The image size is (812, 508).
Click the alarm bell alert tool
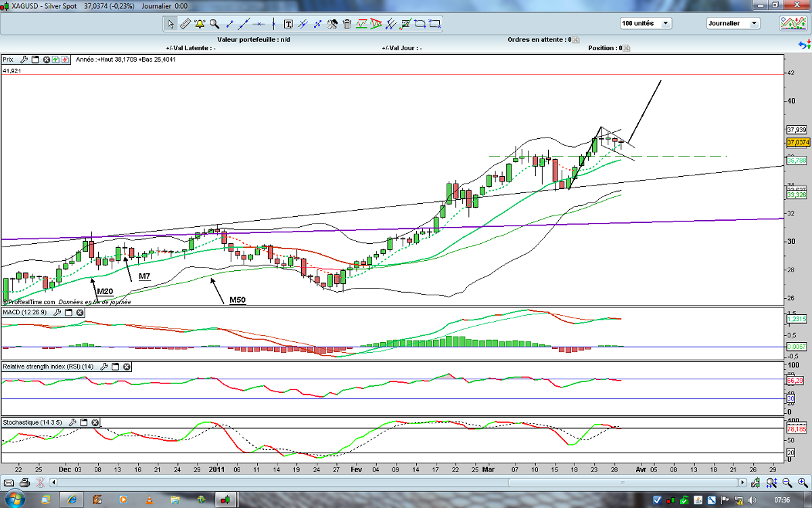(x=200, y=24)
